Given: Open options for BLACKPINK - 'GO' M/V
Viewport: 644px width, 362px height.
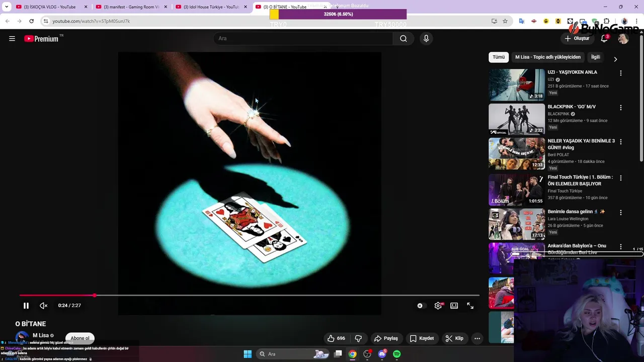Looking at the screenshot, I should click(621, 108).
